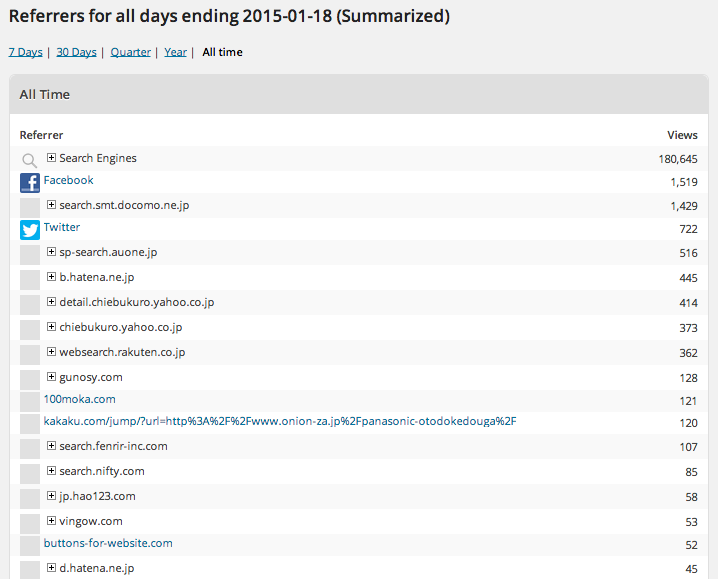718x579 pixels.
Task: Expand jp.hao123.com referrer
Action: 51,496
